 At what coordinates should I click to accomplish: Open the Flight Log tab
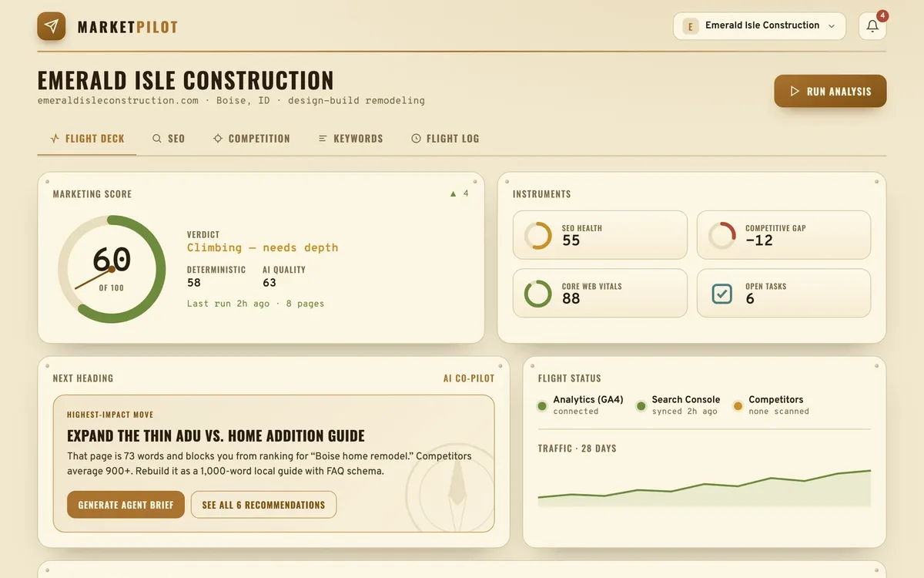pos(445,139)
